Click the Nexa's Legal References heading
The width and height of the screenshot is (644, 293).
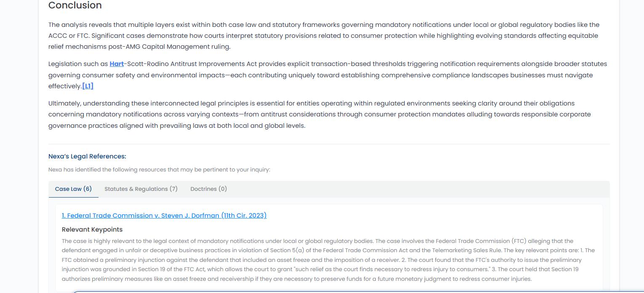coord(87,156)
